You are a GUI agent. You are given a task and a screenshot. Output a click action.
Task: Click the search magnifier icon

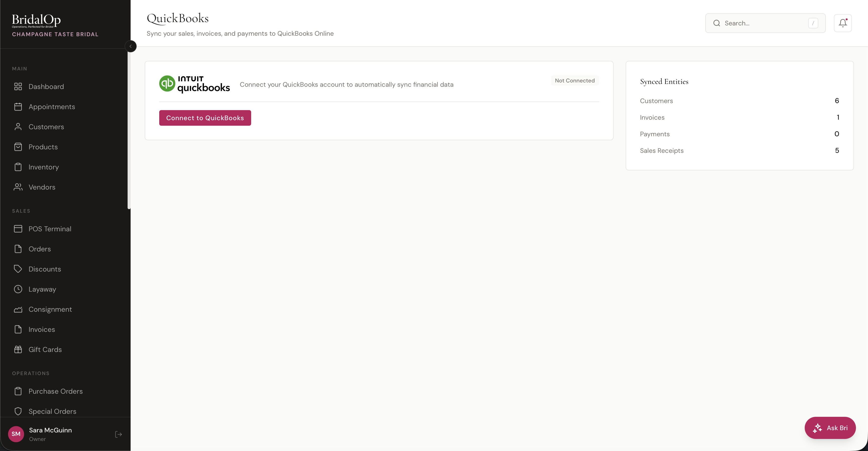(x=717, y=23)
